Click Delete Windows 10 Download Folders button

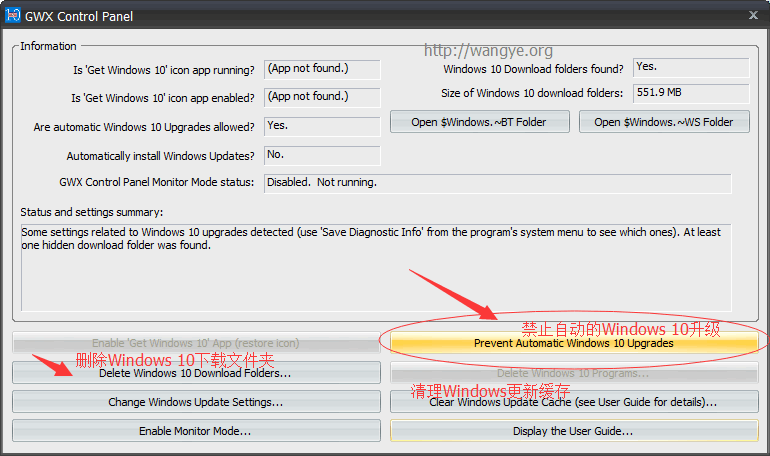196,373
